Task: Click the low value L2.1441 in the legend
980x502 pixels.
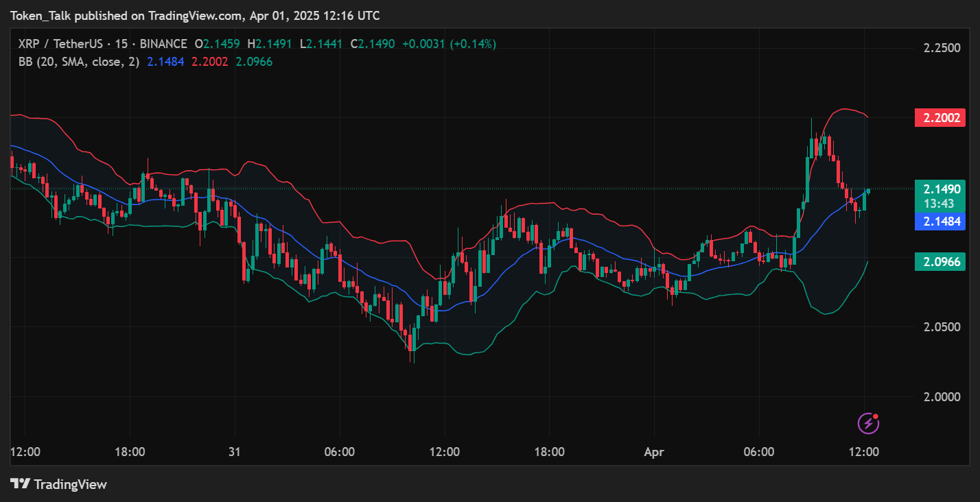Action: pos(322,44)
